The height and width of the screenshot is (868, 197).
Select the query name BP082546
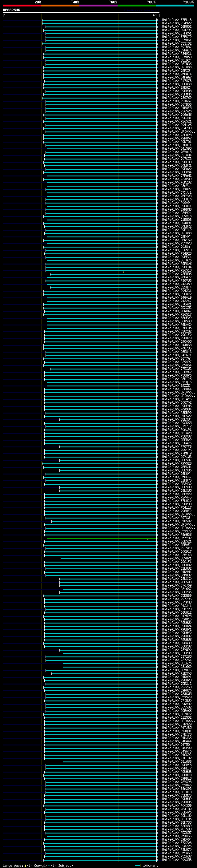pyautogui.click(x=11, y=10)
